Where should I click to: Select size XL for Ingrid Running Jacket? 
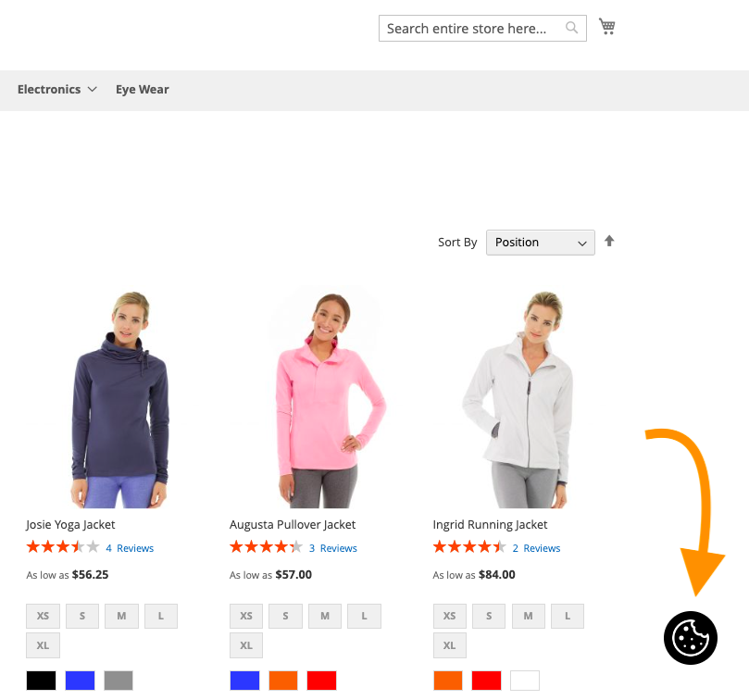450,645
